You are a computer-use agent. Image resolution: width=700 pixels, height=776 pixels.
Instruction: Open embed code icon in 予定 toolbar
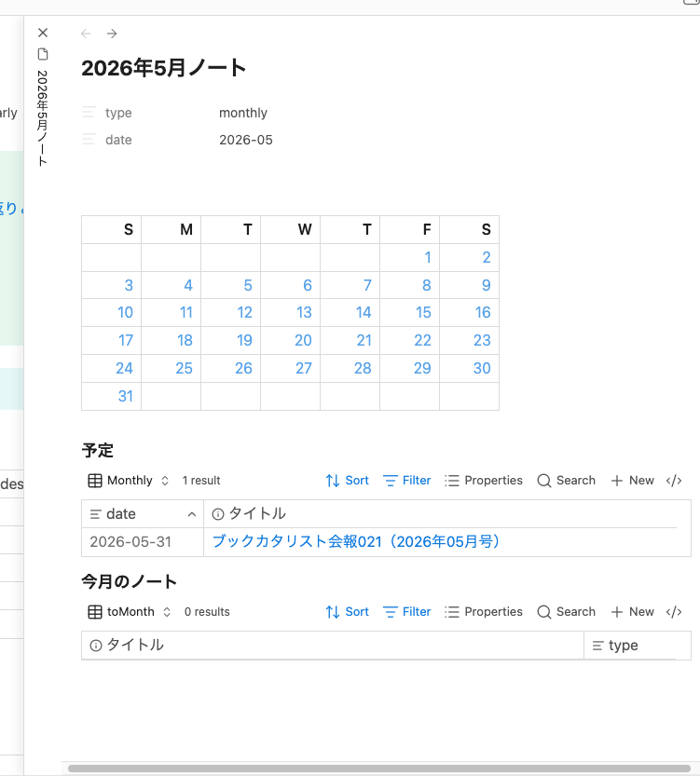click(x=674, y=481)
